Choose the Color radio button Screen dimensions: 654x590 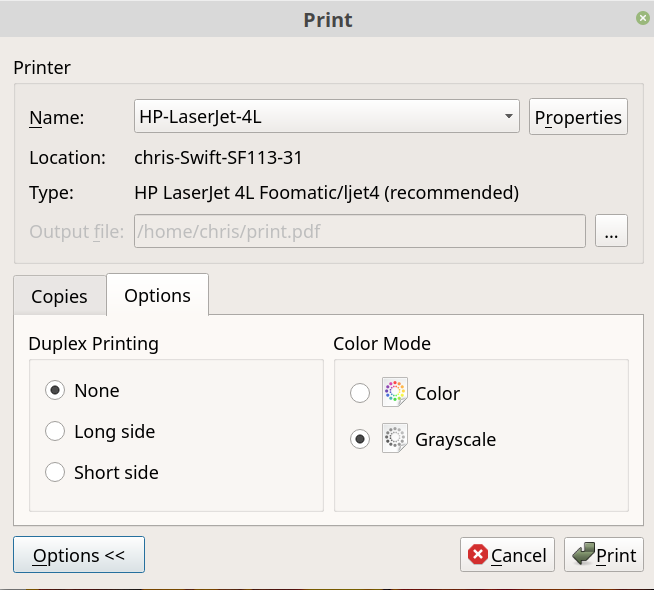point(360,393)
